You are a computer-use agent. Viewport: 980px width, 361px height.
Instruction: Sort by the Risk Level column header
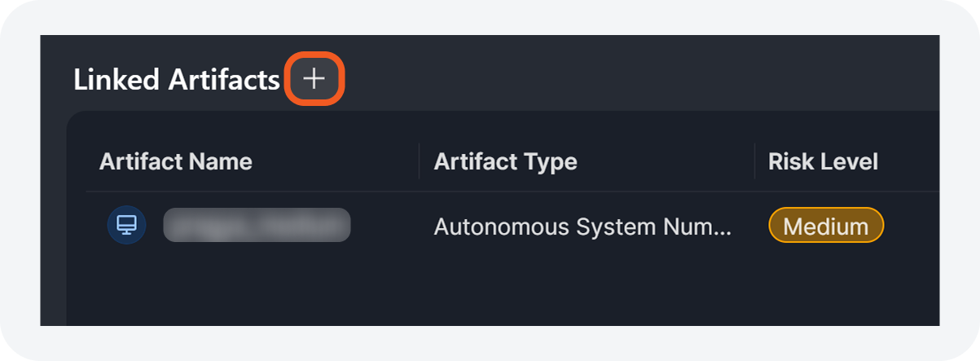tap(823, 161)
